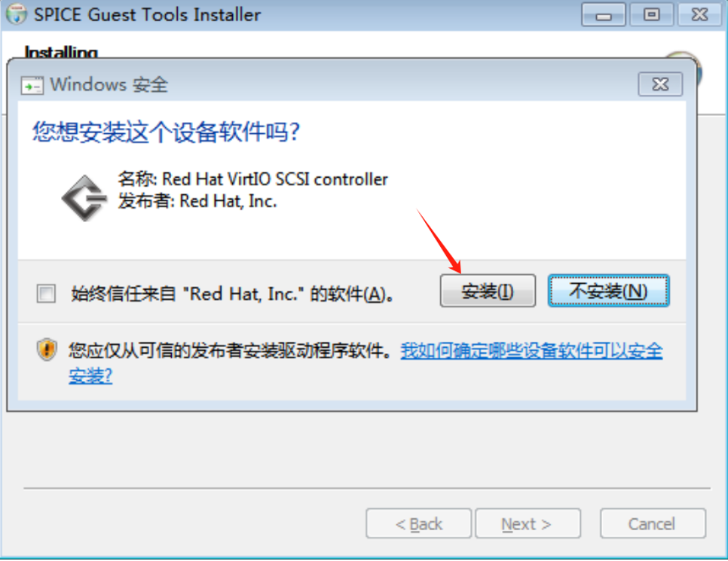Maximize the SPICE Guest Tools Installer window
This screenshot has width=728, height=561.
(x=651, y=15)
